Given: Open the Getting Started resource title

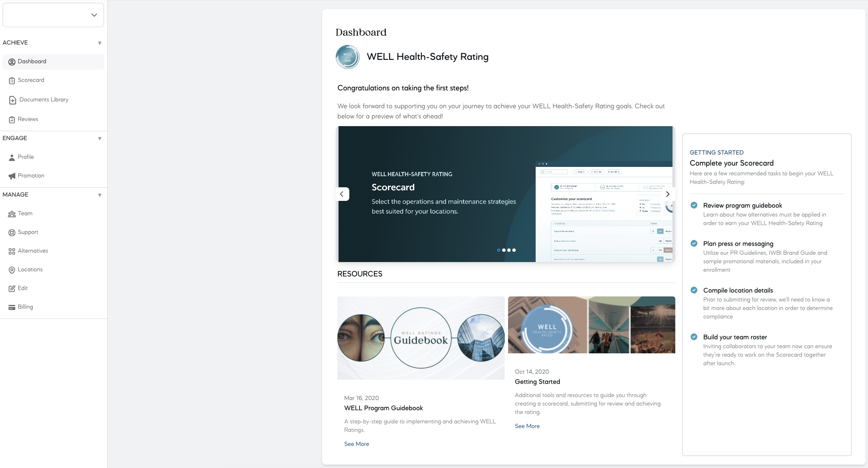Looking at the screenshot, I should (537, 382).
